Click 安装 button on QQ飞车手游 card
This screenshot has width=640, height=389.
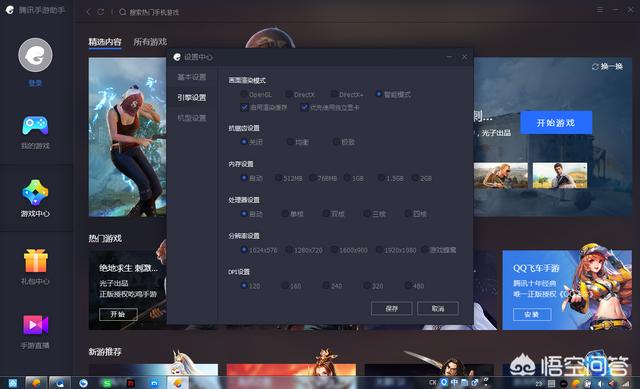532,314
